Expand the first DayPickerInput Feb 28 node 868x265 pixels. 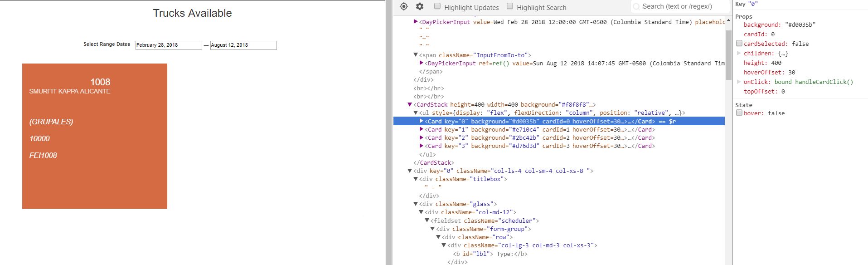416,21
